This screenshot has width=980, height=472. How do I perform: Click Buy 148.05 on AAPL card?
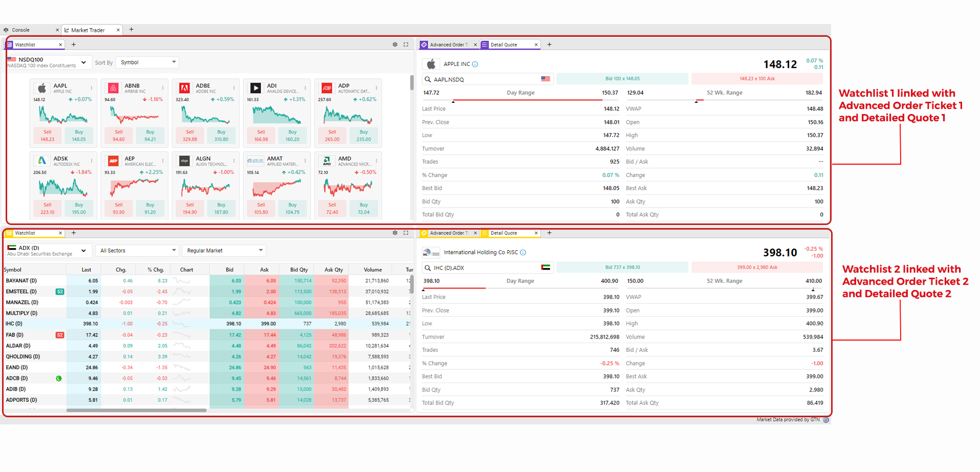pos(79,136)
